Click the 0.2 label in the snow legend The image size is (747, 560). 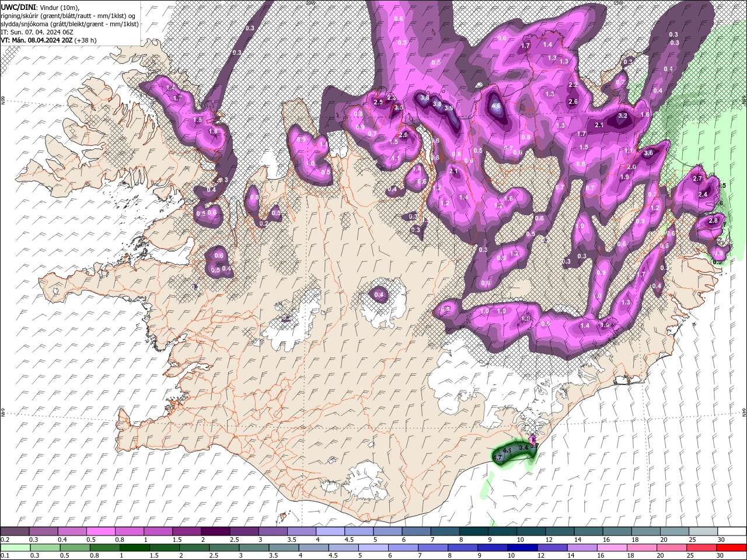coord(5,540)
